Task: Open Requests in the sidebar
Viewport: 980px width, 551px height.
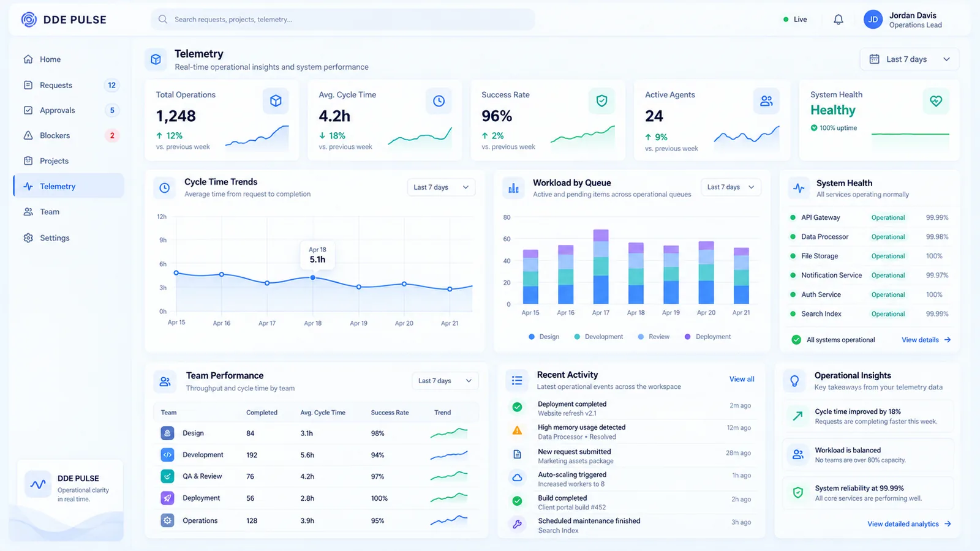Action: point(69,85)
